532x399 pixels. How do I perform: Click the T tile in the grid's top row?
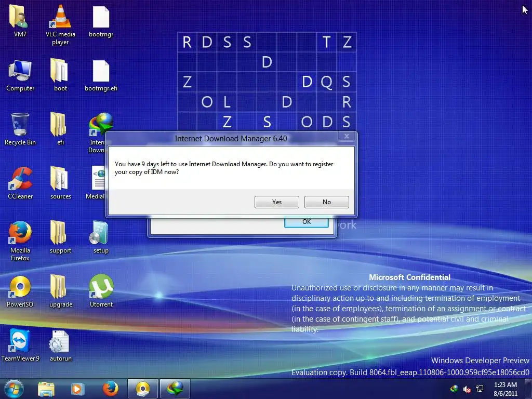326,42
